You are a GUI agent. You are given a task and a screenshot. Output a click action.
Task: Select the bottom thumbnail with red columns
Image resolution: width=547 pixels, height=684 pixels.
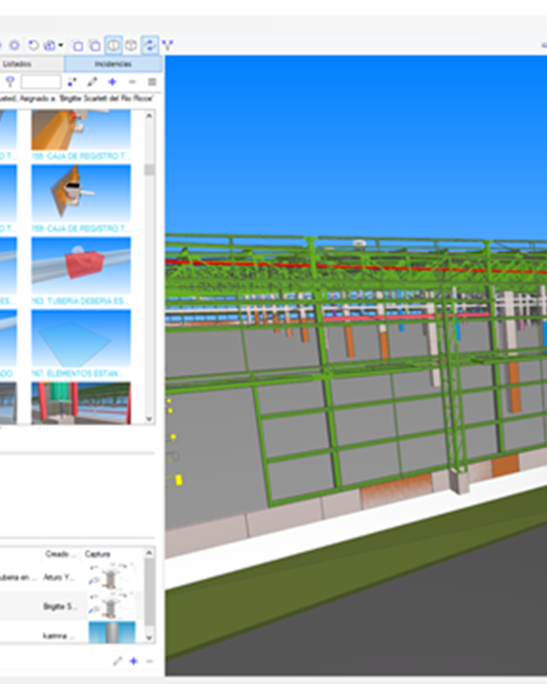(x=81, y=403)
